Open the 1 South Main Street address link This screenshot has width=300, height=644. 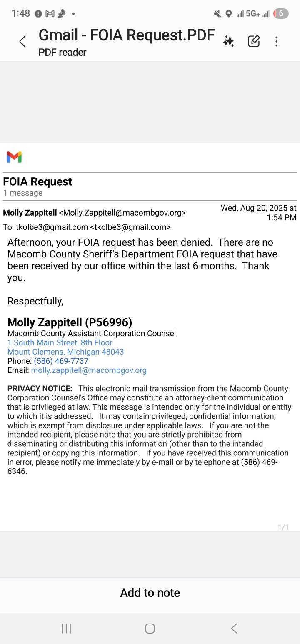tap(60, 342)
